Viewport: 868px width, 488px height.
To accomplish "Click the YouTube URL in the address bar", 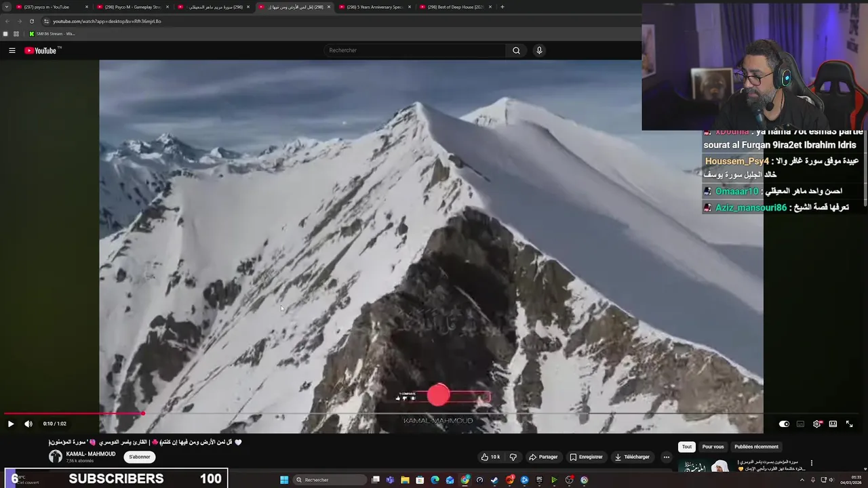I will 107,21.
